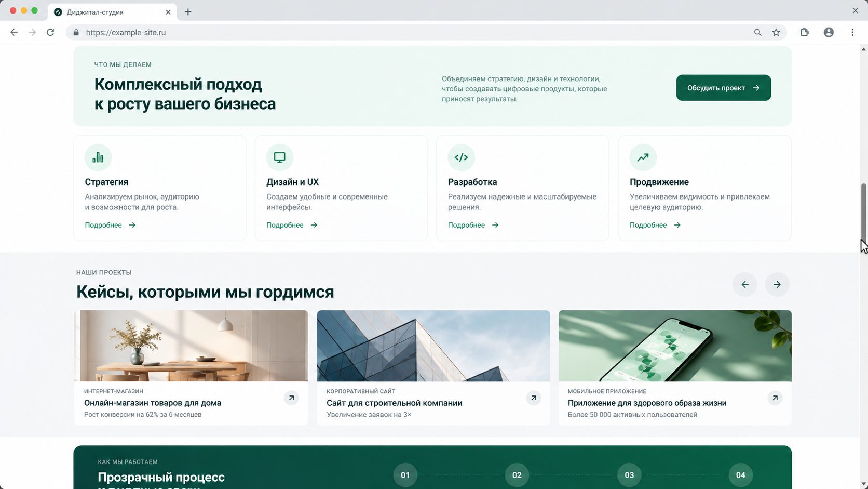Click the Дизайн и UX monitor icon
This screenshot has width=868, height=489.
[x=280, y=157]
